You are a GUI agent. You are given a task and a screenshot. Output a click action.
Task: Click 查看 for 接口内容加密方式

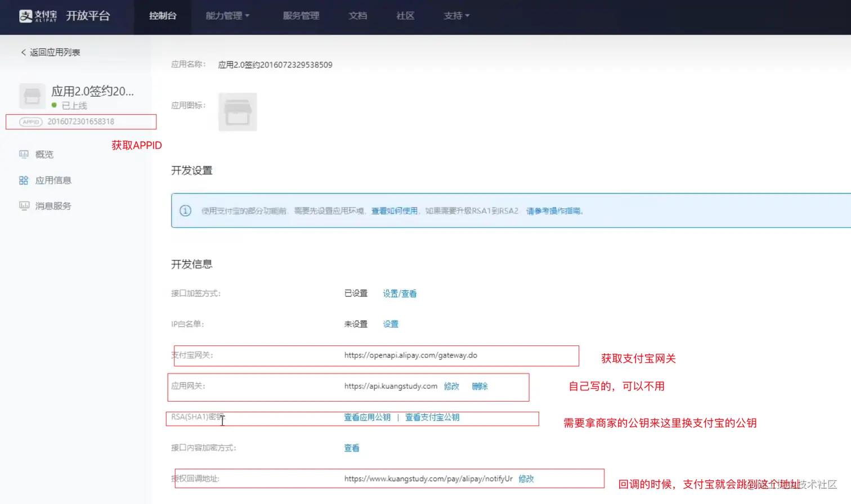[352, 448]
